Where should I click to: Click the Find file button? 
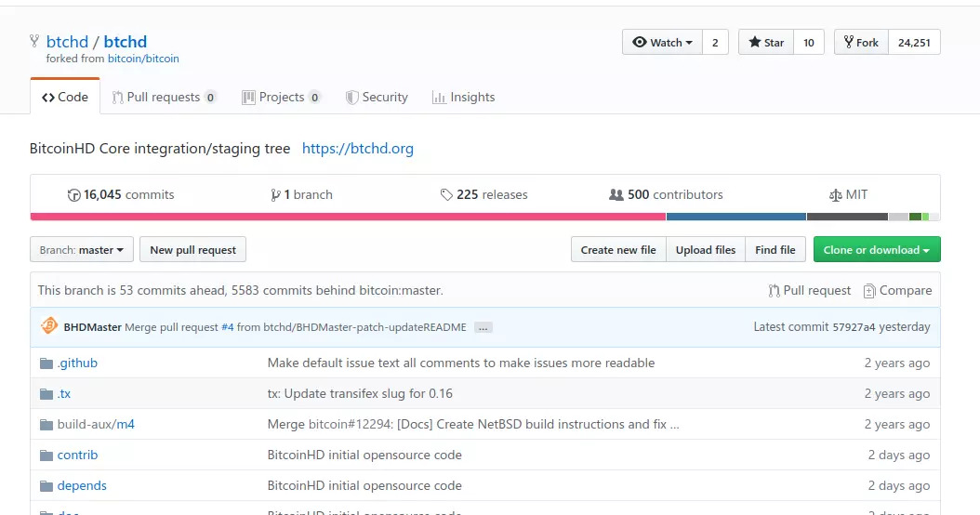[x=775, y=249]
